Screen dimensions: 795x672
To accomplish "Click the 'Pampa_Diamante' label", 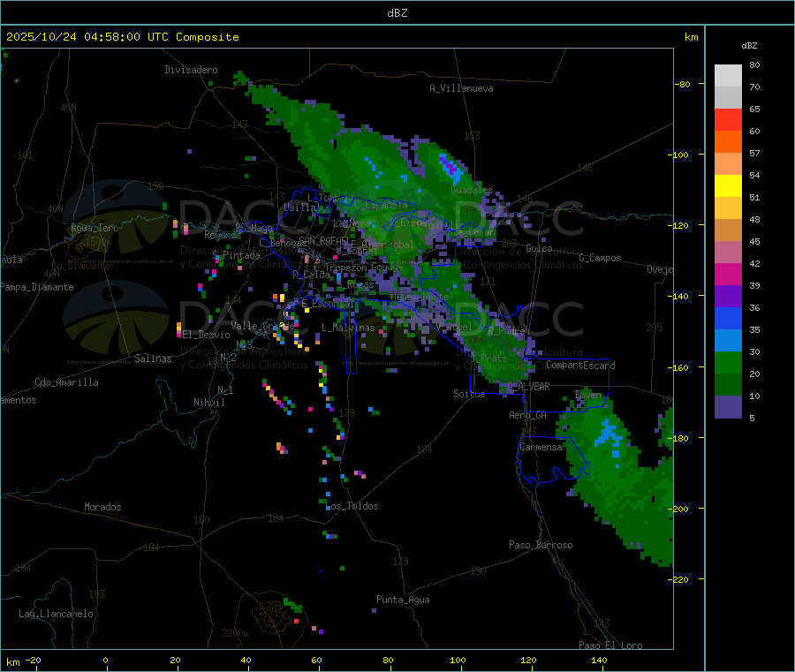I will tap(37, 287).
